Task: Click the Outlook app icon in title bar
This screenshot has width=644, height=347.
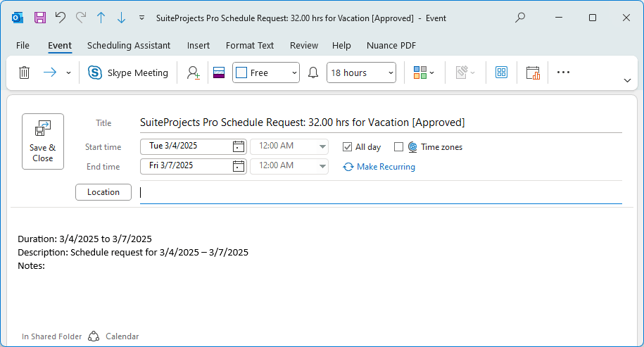Action: tap(18, 18)
